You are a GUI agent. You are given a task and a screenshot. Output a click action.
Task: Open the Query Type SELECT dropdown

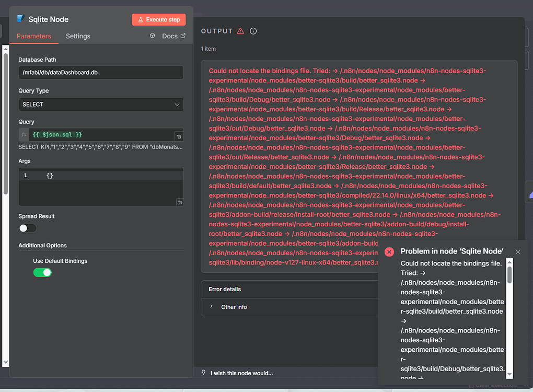101,105
